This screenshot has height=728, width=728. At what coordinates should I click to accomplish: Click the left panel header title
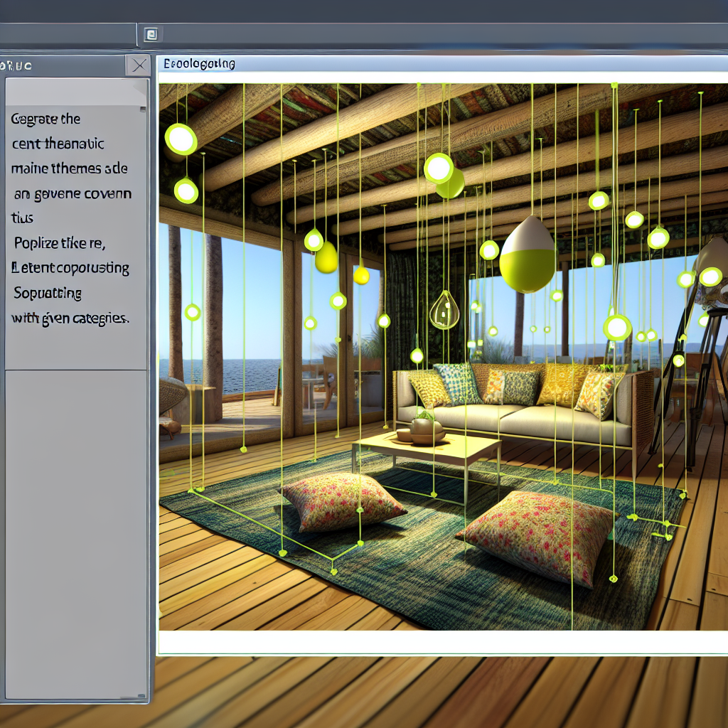tap(17, 66)
